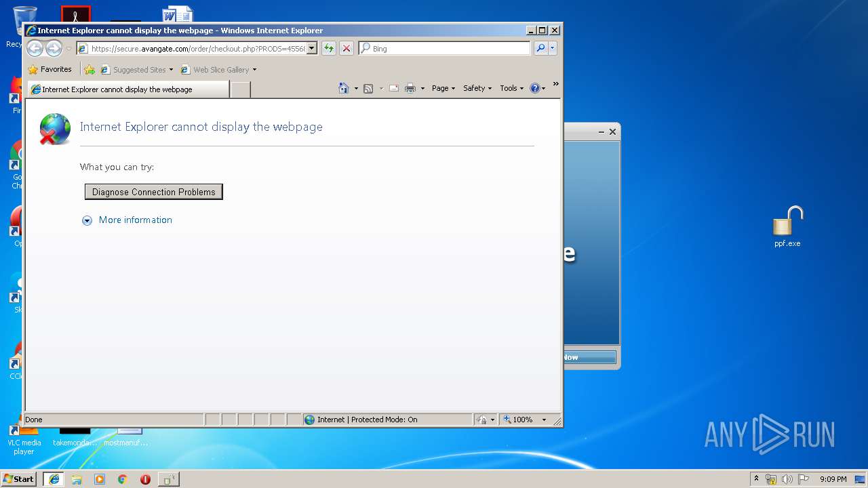Expand the Home button dropdown arrow
Image resolution: width=868 pixels, height=488 pixels.
(356, 88)
